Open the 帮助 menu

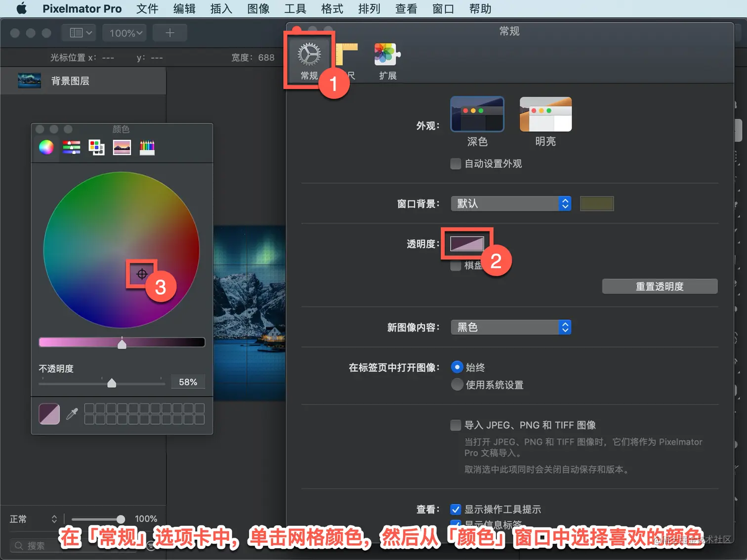(x=480, y=8)
